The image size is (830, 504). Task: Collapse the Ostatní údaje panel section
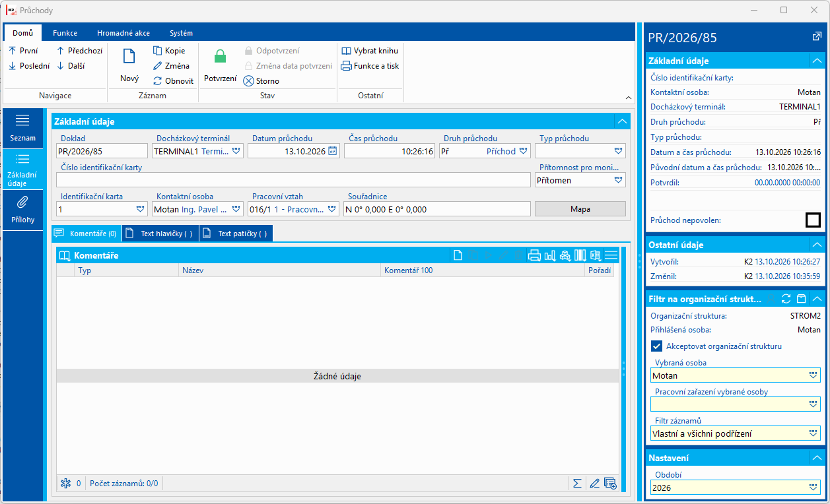[817, 245]
